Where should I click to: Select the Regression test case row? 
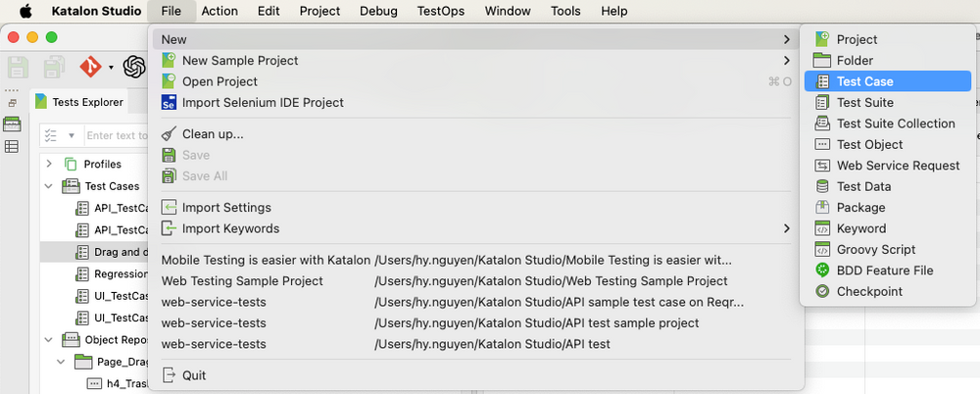pos(94,273)
